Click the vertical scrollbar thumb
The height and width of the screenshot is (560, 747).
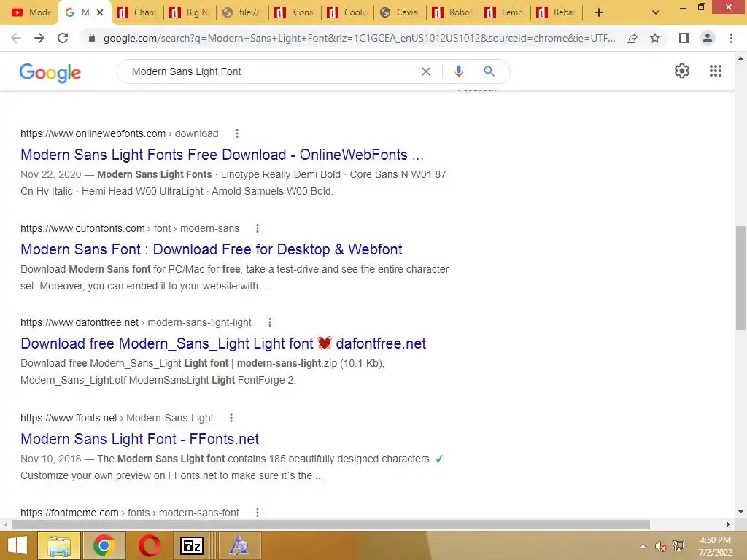click(x=740, y=278)
